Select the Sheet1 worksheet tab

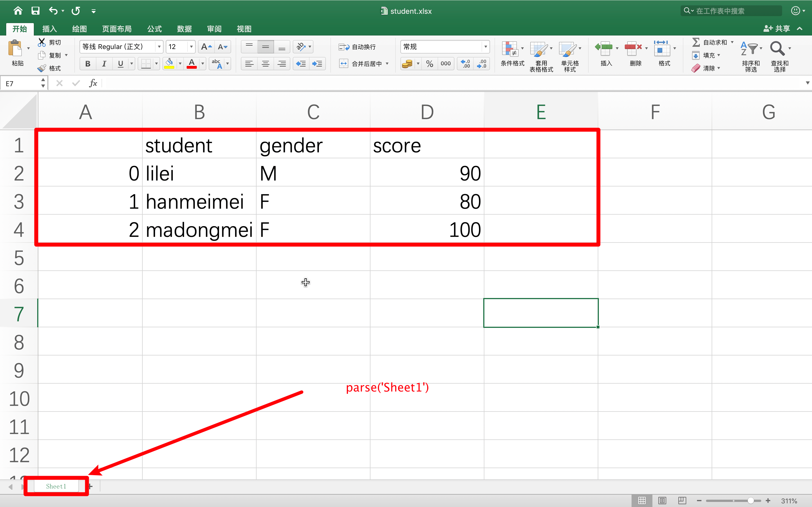(56, 486)
